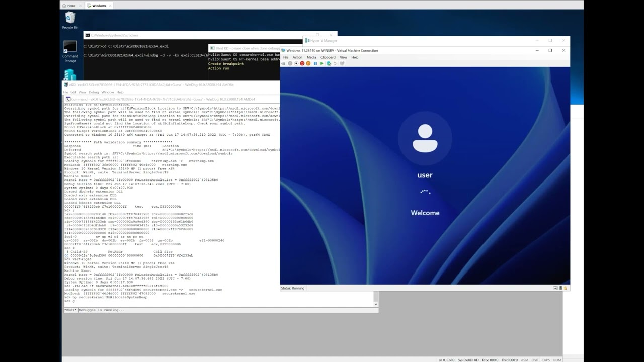Click Command subwindow icon in WinDbg
The width and height of the screenshot is (644, 362).
[x=68, y=99]
